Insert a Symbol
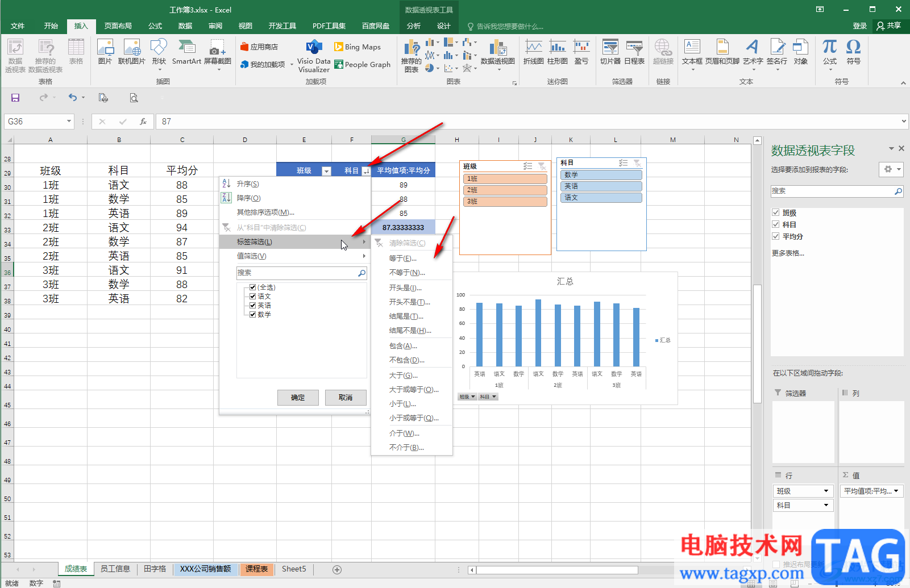This screenshot has height=588, width=910. pyautogui.click(x=854, y=52)
